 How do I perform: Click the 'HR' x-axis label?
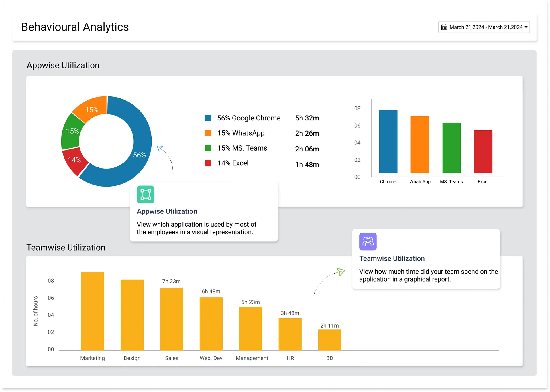tap(290, 358)
